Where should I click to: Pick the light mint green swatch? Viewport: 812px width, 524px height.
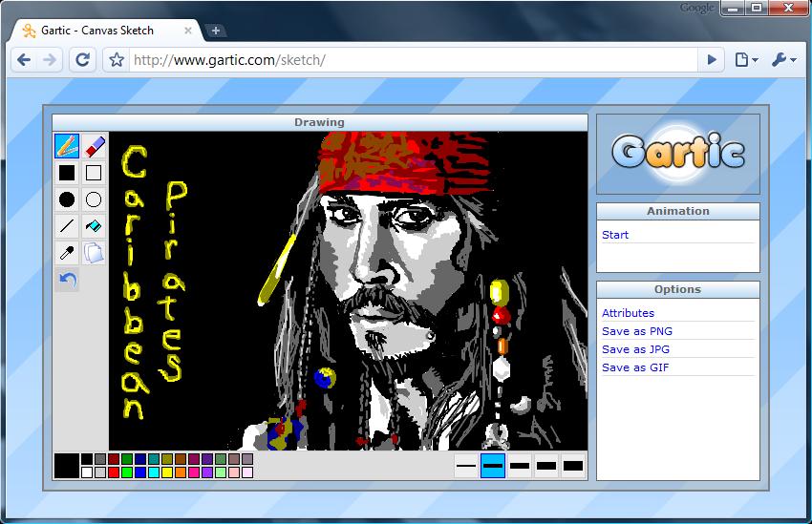[x=221, y=472]
